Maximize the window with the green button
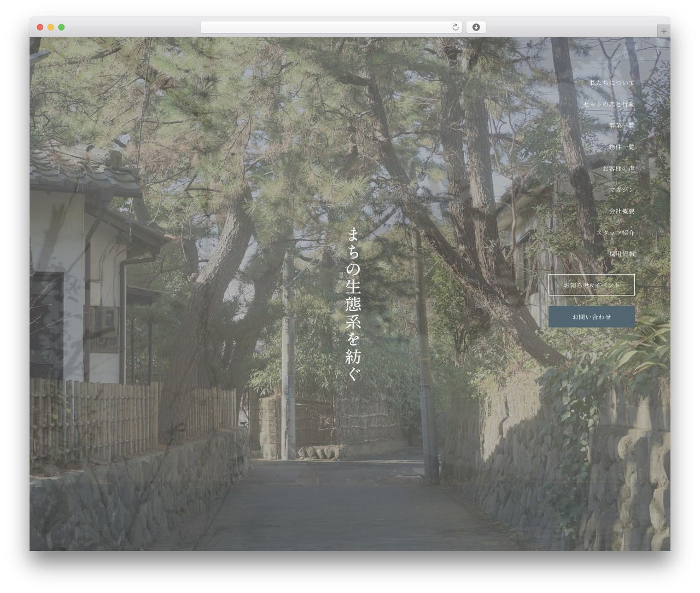700x593 pixels. 61,27
